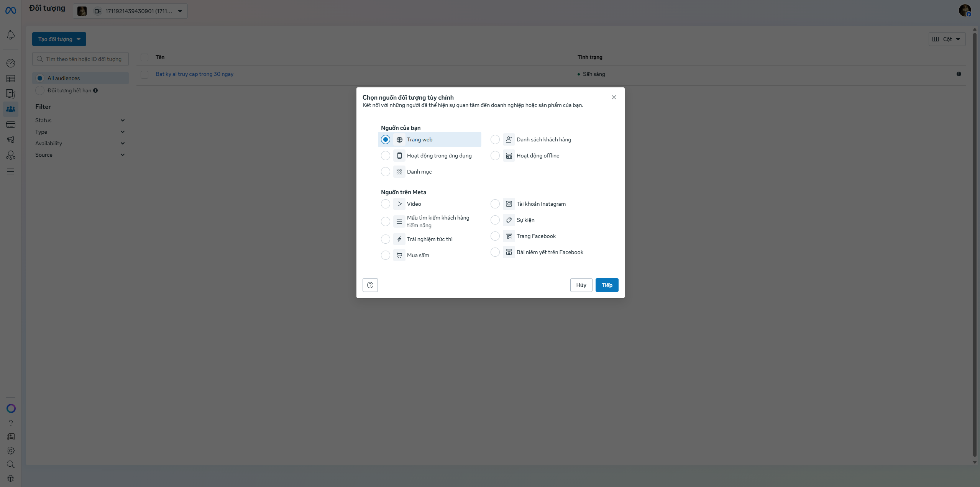The image size is (980, 487).
Task: Open the Audiences people icon in sidebar
Action: click(11, 109)
